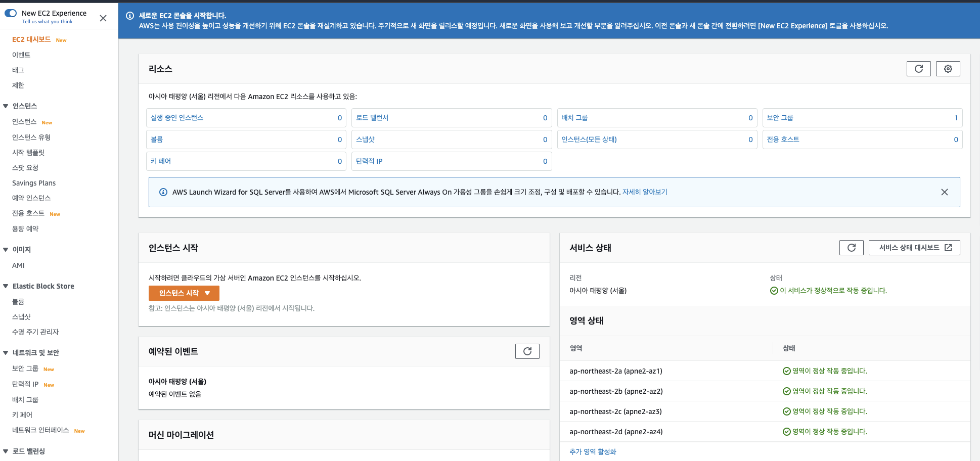
Task: Open 제한 in the sidebar
Action: point(18,85)
